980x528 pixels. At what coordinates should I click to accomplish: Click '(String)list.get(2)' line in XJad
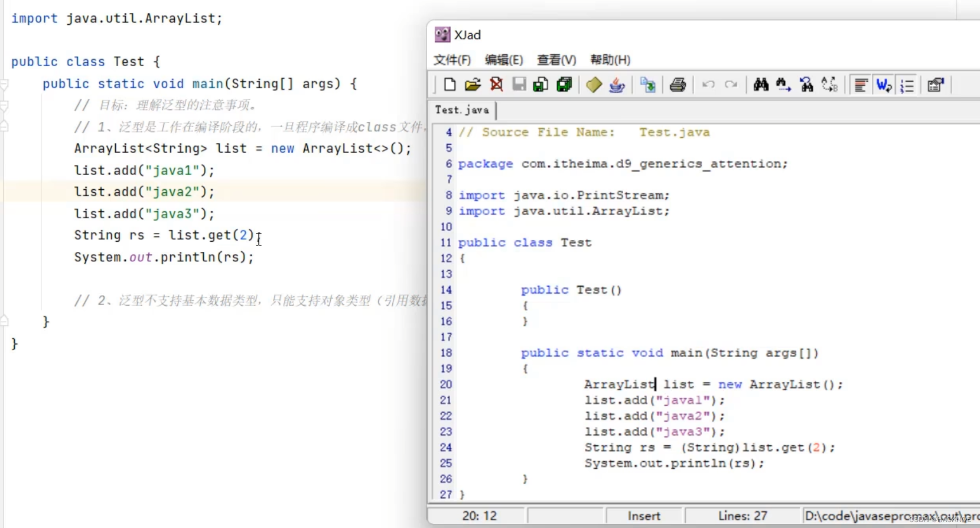click(710, 448)
